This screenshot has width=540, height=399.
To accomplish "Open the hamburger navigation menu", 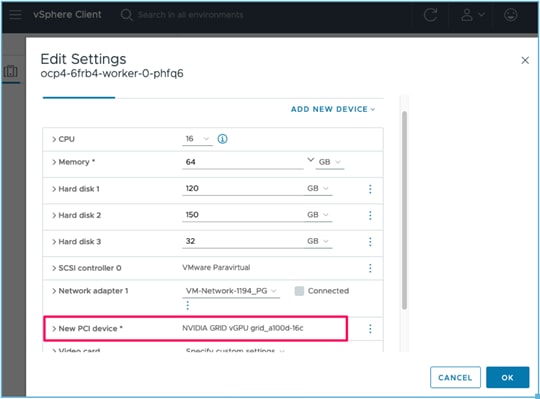I will 15,14.
